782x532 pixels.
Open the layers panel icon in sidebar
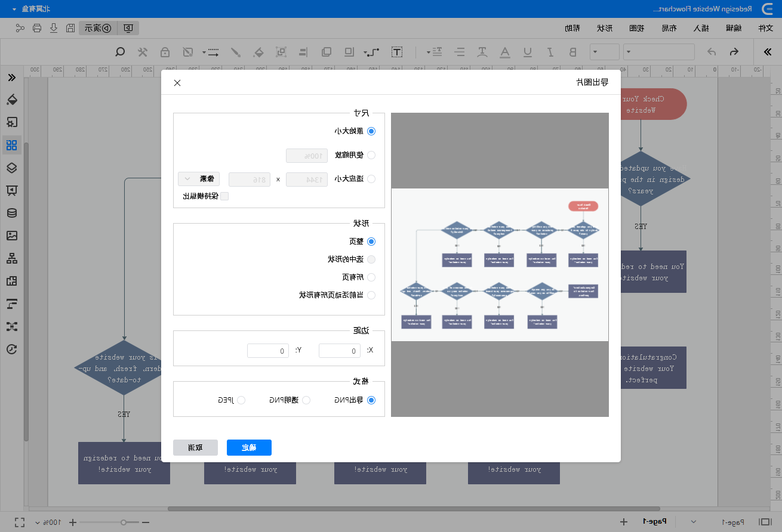click(11, 168)
